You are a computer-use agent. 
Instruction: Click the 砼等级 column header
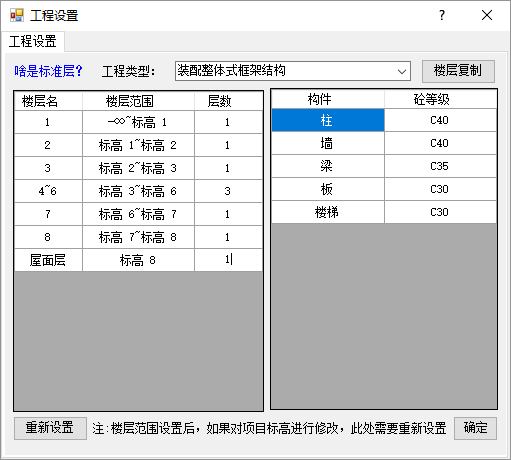tap(440, 99)
